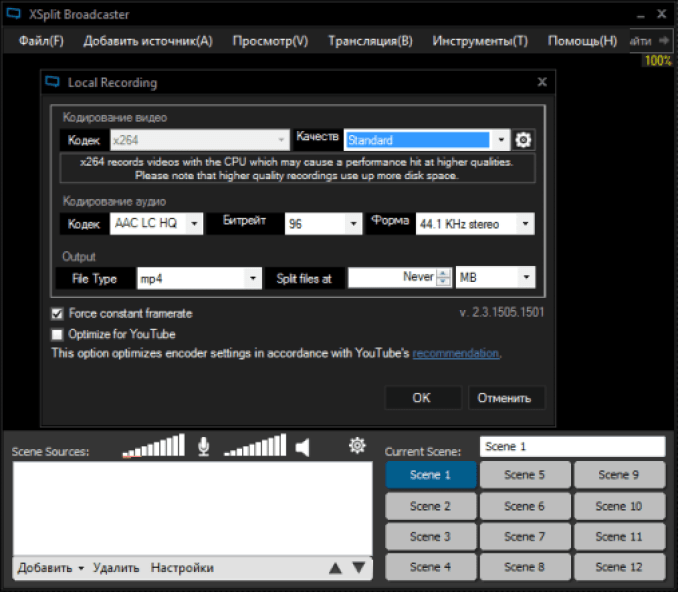The height and width of the screenshot is (592, 678).
Task: Switch to Scene 1
Action: pos(431,474)
